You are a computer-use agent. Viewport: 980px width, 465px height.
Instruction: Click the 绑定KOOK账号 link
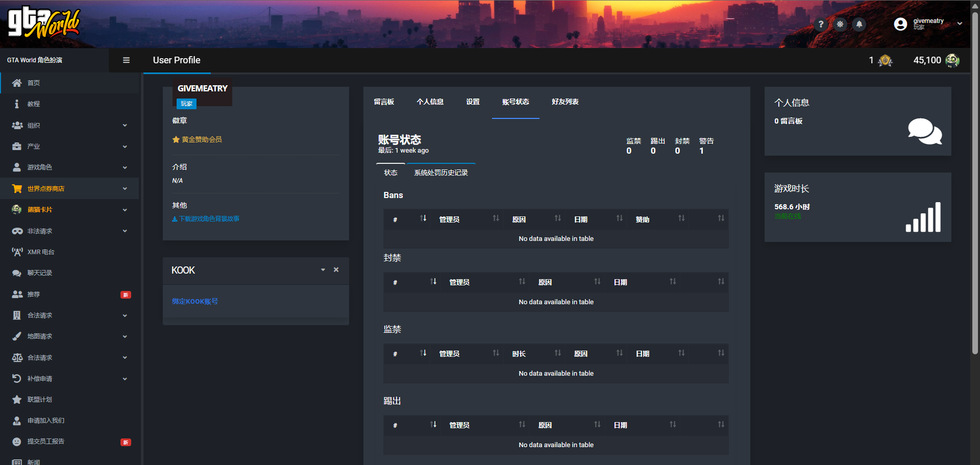click(195, 301)
